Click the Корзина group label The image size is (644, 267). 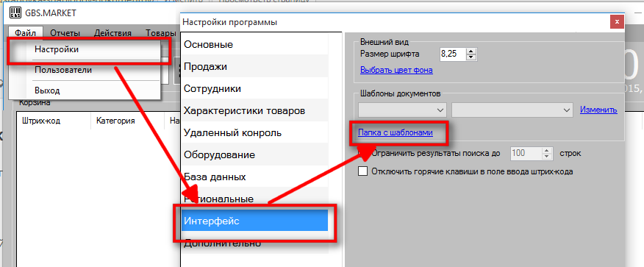click(35, 103)
